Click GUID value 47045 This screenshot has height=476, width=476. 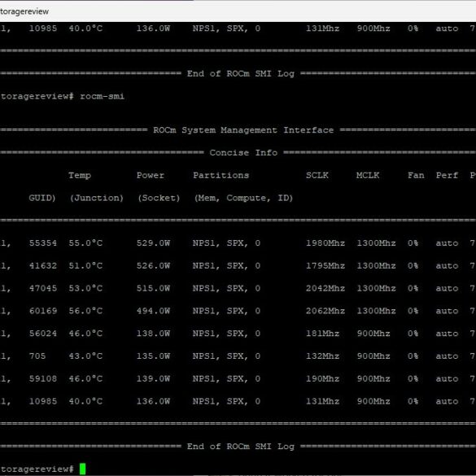(43, 288)
